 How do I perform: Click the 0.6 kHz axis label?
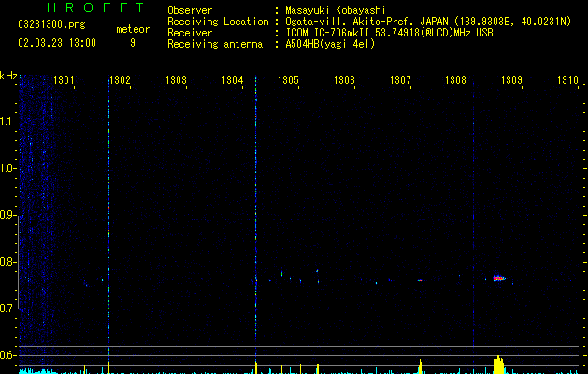click(8, 355)
